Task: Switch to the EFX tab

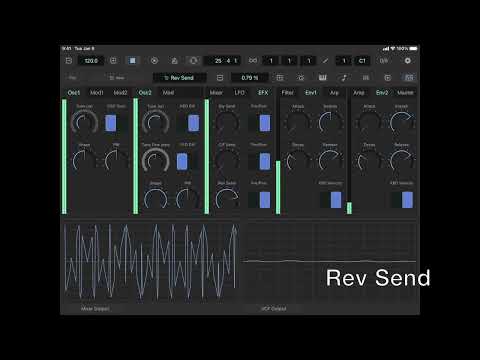Action: click(x=263, y=93)
